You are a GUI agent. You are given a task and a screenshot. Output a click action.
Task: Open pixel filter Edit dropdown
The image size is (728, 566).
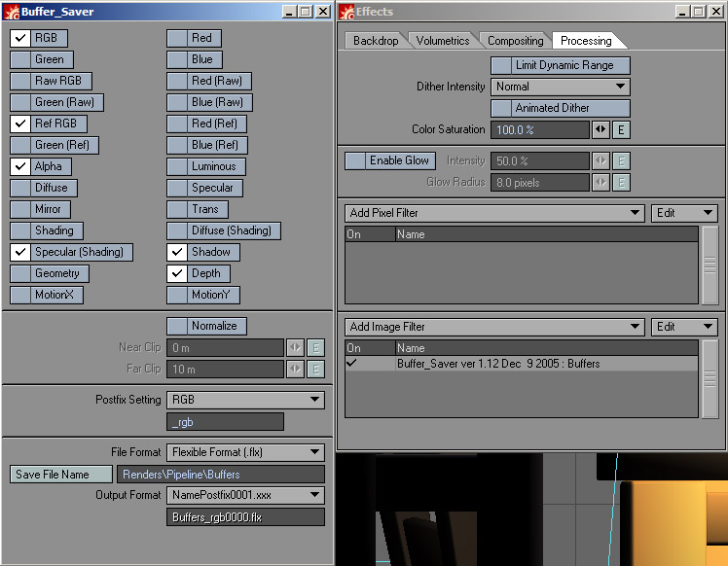tap(684, 213)
